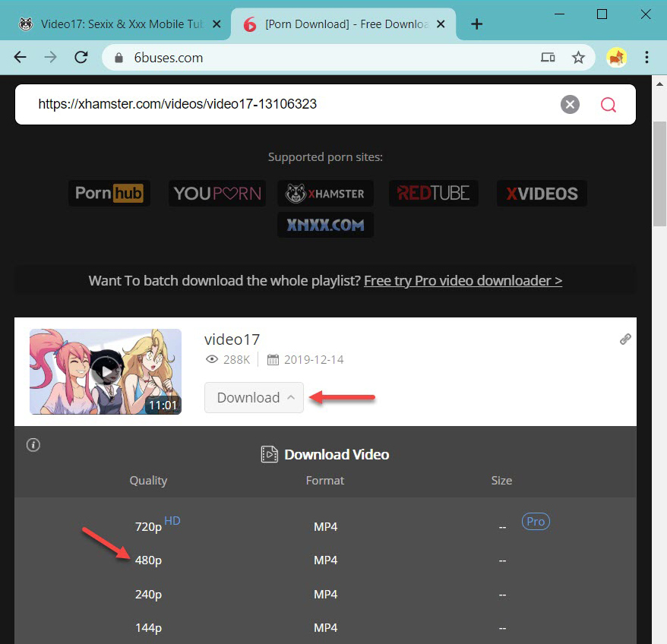Image resolution: width=667 pixels, height=644 pixels.
Task: Click the xHamster site logo
Action: tap(325, 193)
